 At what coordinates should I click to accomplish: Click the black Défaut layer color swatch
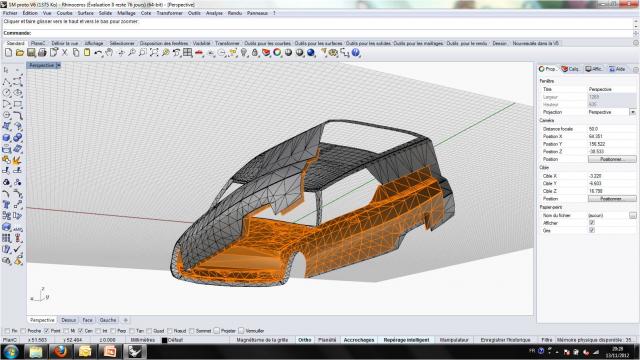tap(164, 340)
